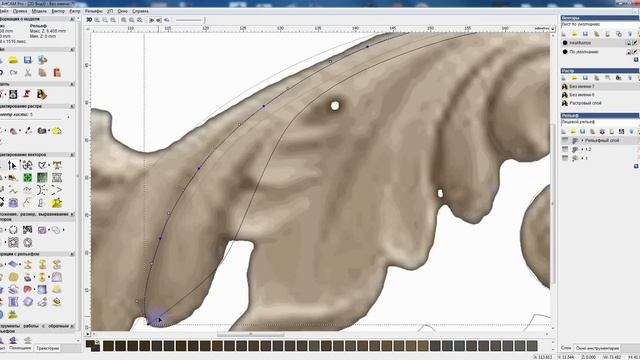Click the dark green grid vector tool

pyautogui.click(x=42, y=178)
